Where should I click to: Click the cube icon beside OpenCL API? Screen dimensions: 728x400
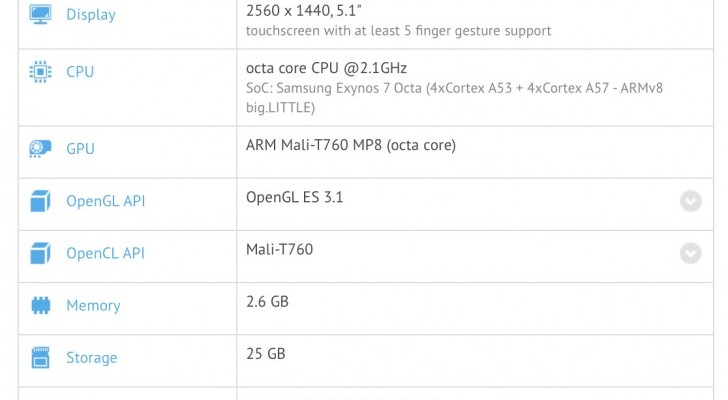pos(41,253)
